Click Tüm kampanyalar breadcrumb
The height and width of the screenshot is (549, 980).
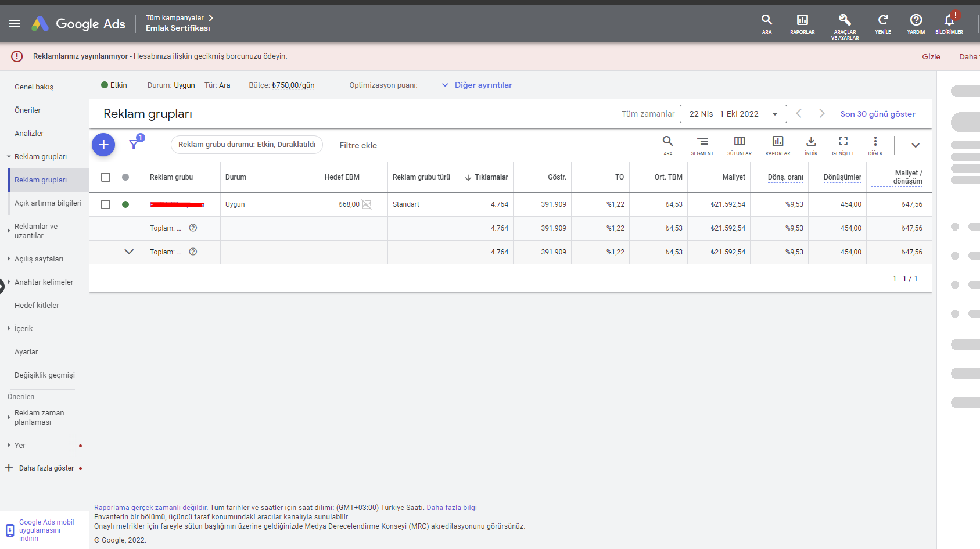click(175, 18)
